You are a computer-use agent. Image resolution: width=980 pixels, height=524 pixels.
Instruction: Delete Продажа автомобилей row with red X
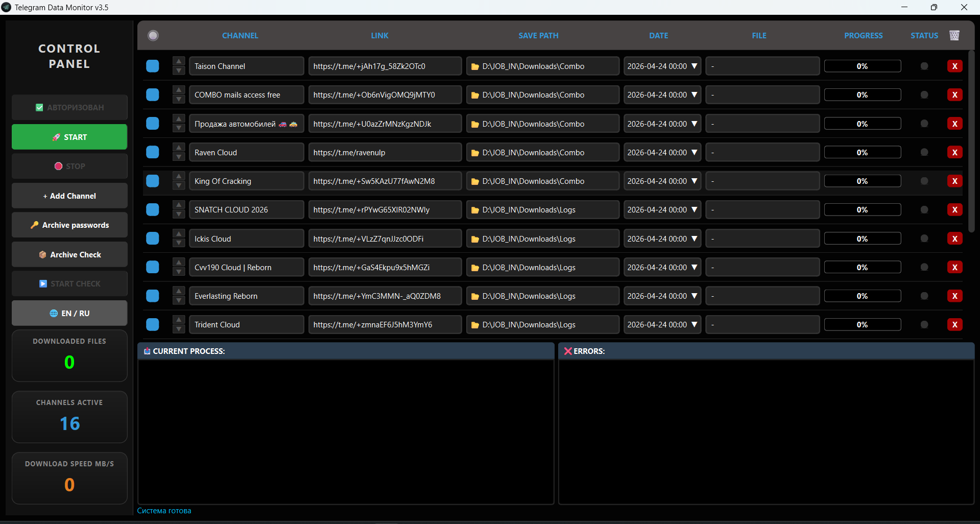click(954, 124)
